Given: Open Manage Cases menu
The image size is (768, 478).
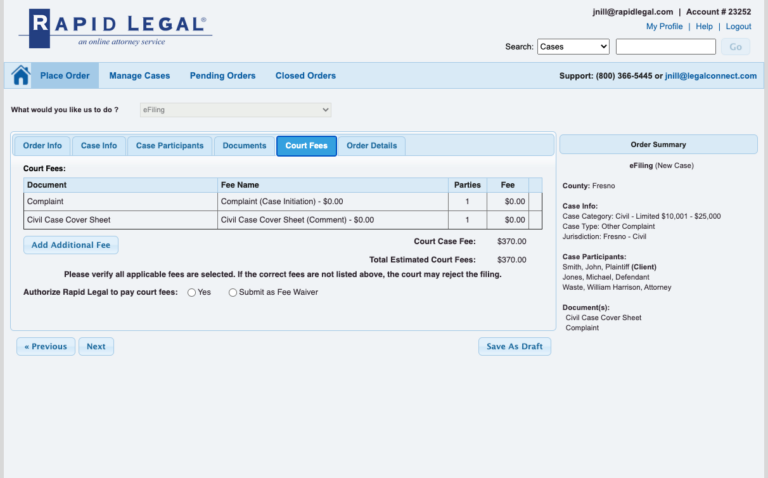Looking at the screenshot, I should tap(140, 75).
